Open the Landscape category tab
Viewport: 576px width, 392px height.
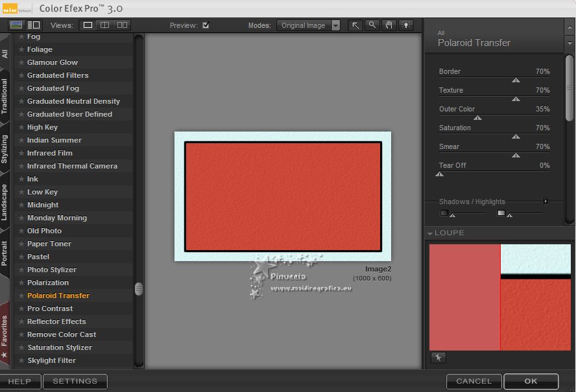pyautogui.click(x=5, y=203)
